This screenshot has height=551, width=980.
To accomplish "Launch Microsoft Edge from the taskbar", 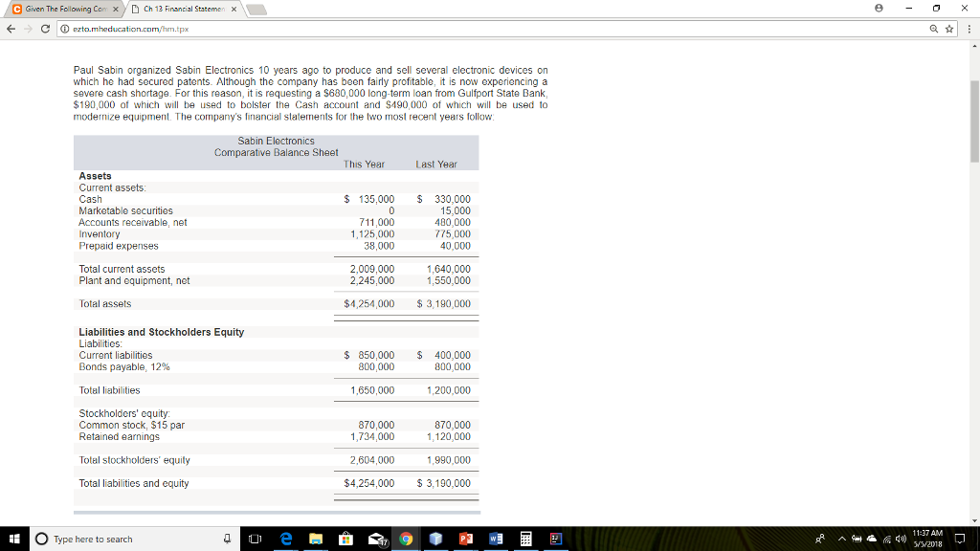I will coord(286,539).
